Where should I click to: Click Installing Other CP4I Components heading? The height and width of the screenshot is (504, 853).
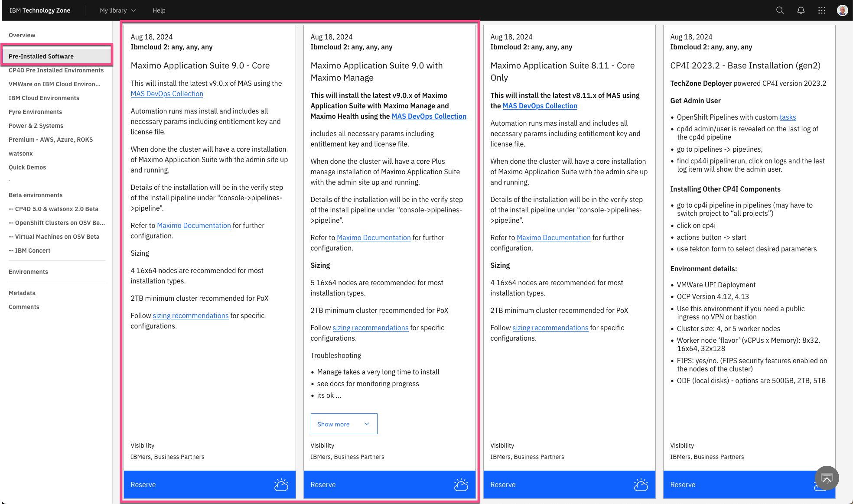[726, 189]
